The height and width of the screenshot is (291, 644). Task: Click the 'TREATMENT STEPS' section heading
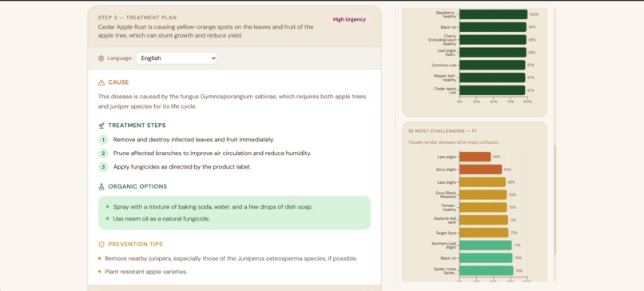(137, 126)
